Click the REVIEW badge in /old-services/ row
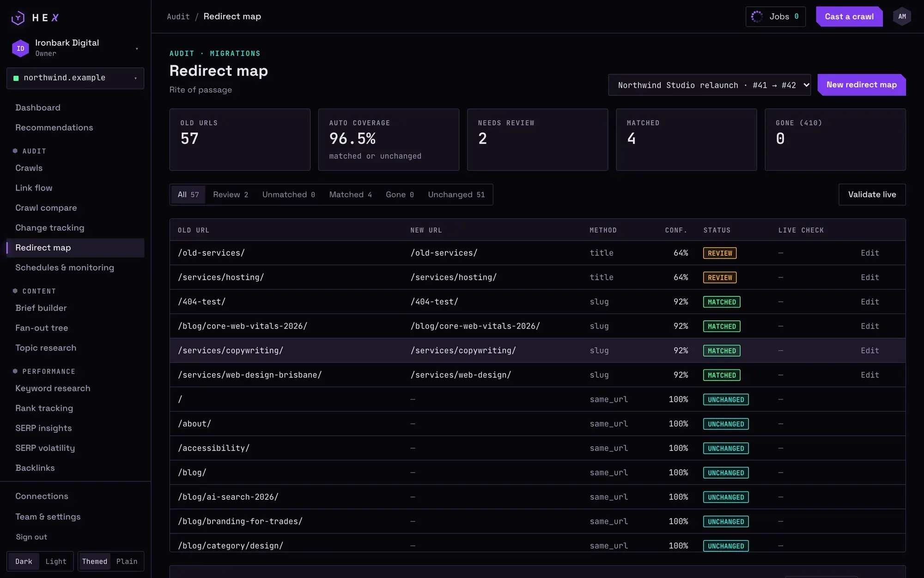Screen dimensions: 924x578 tap(720, 253)
